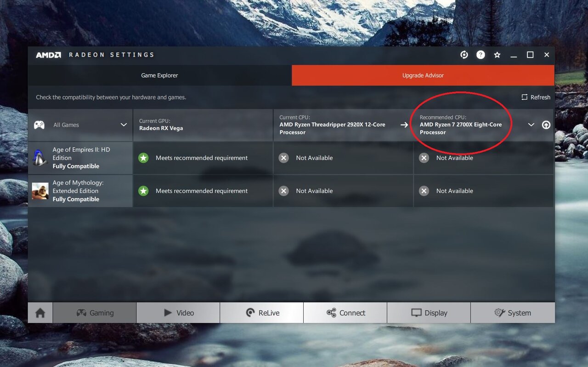Select the Upgrade Advisor tab
588x367 pixels.
pyautogui.click(x=423, y=75)
